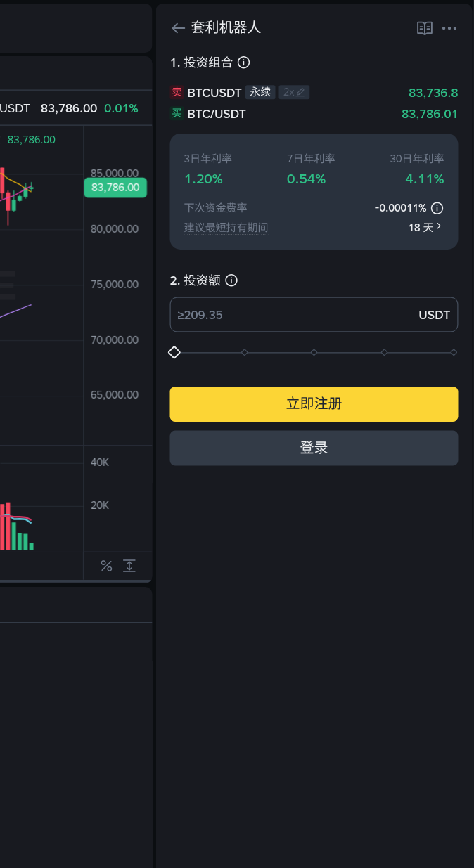Click the investment slider handle at zero
Image resolution: width=474 pixels, height=868 pixels.
174,352
